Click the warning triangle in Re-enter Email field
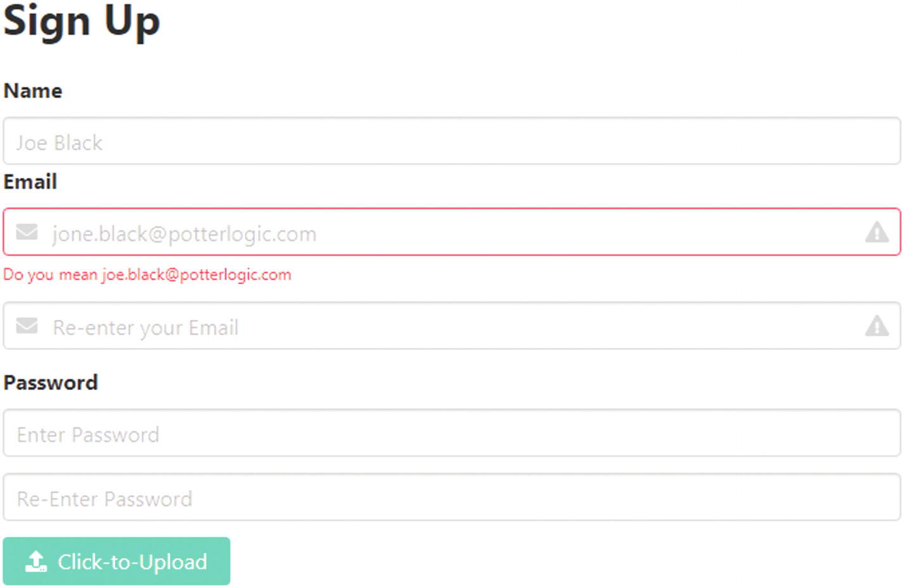Viewport: 904px width, 588px height. tap(877, 326)
